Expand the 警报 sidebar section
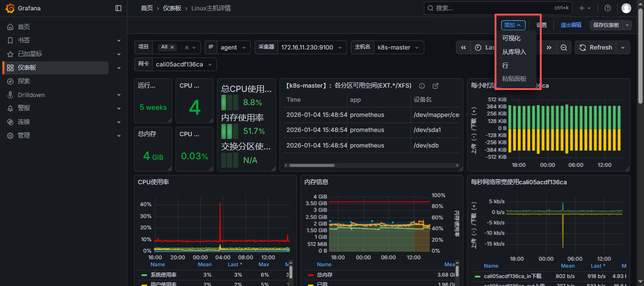The height and width of the screenshot is (286, 644). point(119,108)
